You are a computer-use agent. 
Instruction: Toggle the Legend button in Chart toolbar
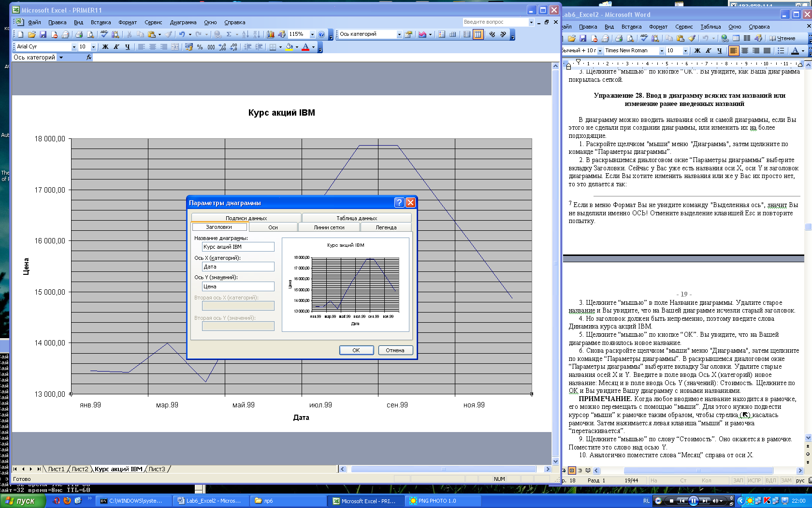point(442,34)
